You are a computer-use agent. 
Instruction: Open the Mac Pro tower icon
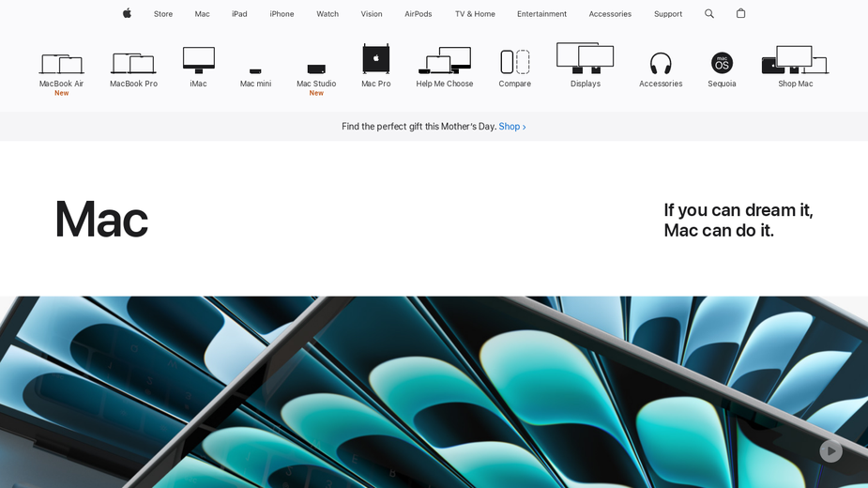376,59
